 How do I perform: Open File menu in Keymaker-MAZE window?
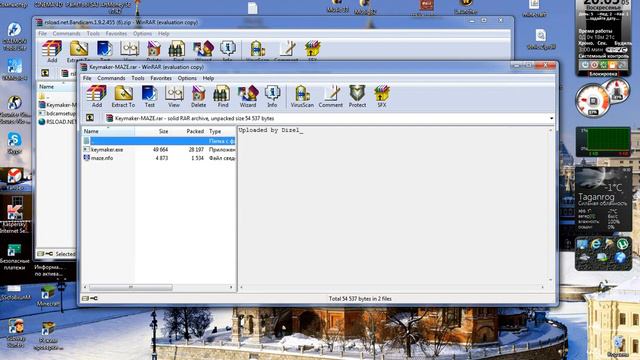point(87,78)
